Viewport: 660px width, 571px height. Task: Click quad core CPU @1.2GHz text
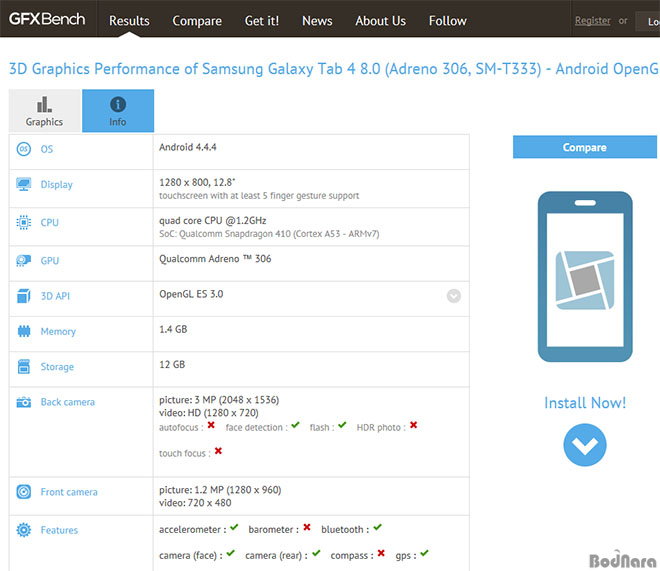[213, 220]
